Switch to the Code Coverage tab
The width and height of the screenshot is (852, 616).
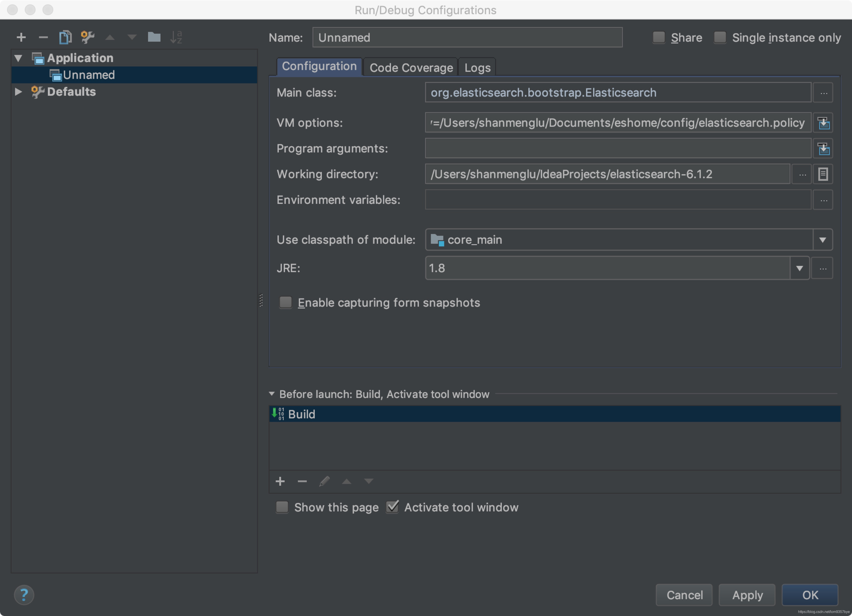[411, 68]
